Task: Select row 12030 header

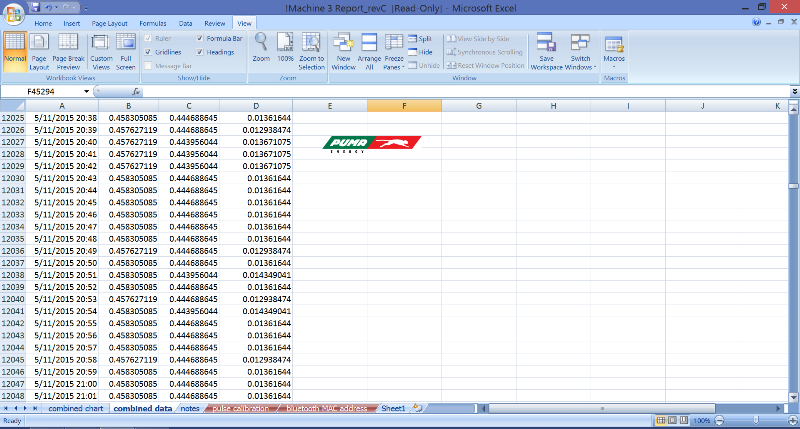Action: (x=13, y=178)
